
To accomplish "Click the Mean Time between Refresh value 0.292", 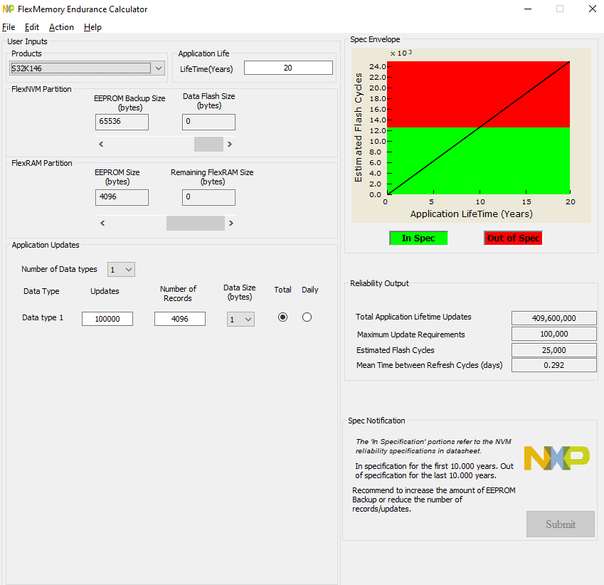I will [x=554, y=365].
